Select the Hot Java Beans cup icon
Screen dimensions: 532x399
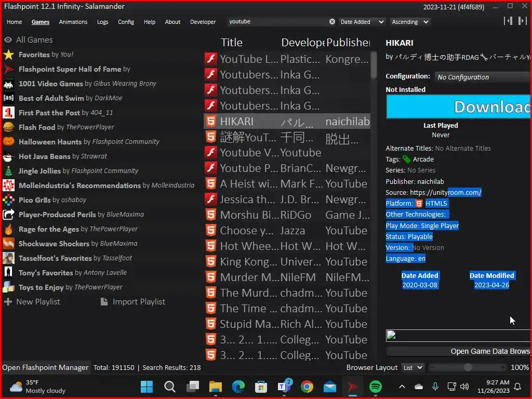(8, 156)
